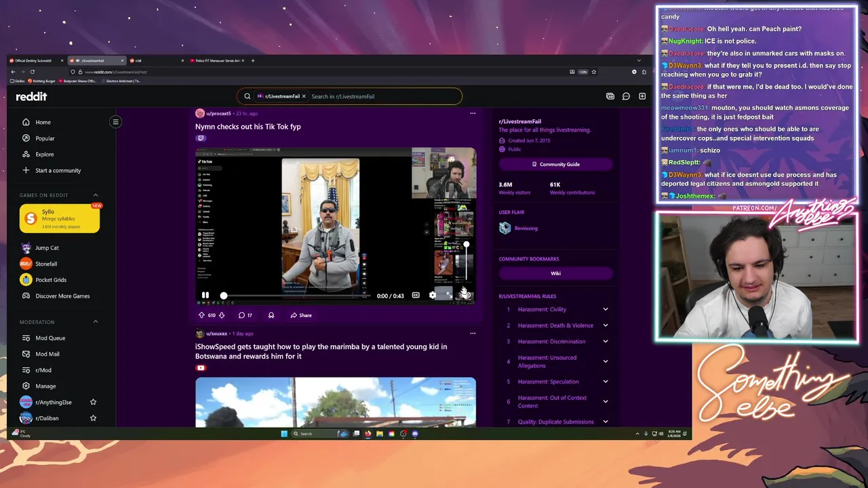Open the Wiki community bookmark
The image size is (868, 488).
click(556, 273)
